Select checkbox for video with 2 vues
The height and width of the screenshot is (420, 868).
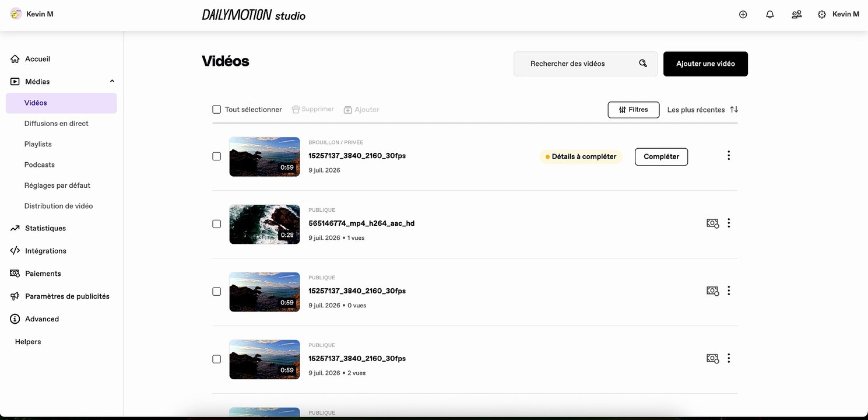click(x=217, y=359)
